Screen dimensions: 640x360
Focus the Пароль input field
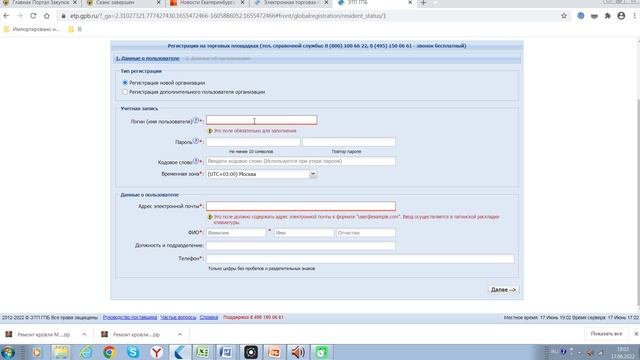click(253, 142)
